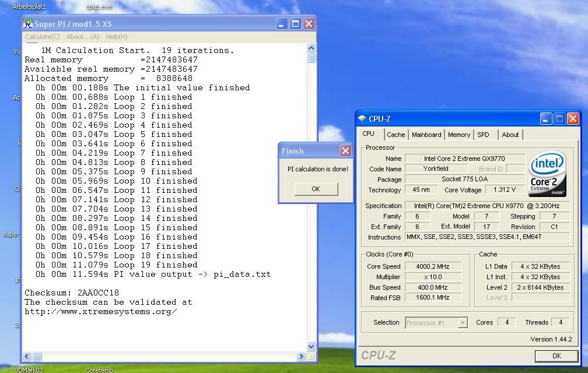Minimize the Super PI window
588x373 pixels.
point(282,23)
